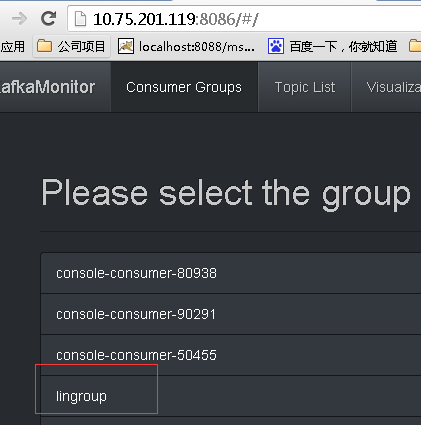421x425 pixels.
Task: Focus the address bar showing 10.75.201.119:8086
Action: [x=244, y=19]
